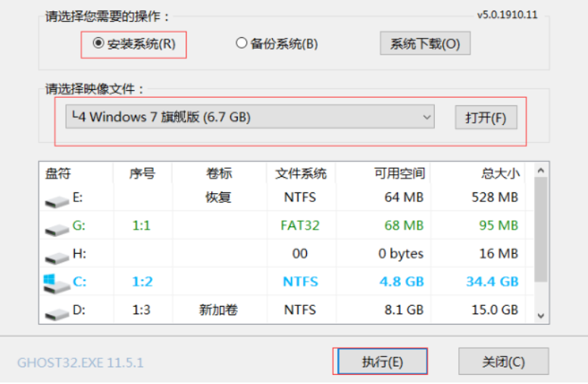The height and width of the screenshot is (384, 588).
Task: Sort by the 盘符 column header
Action: click(58, 173)
